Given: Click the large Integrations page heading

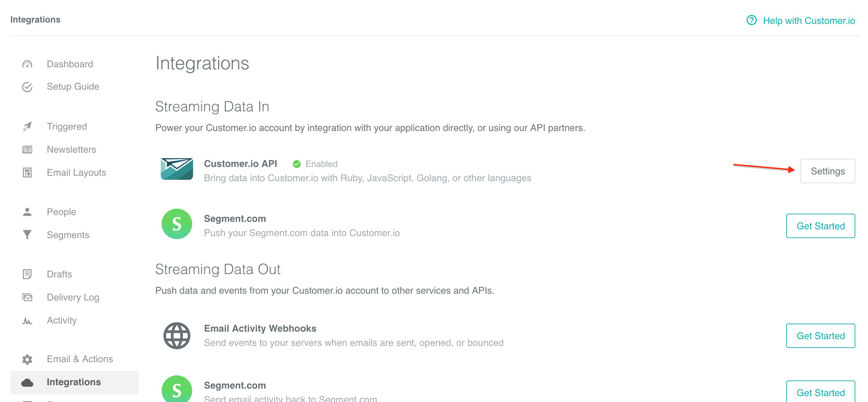Looking at the screenshot, I should pos(202,63).
